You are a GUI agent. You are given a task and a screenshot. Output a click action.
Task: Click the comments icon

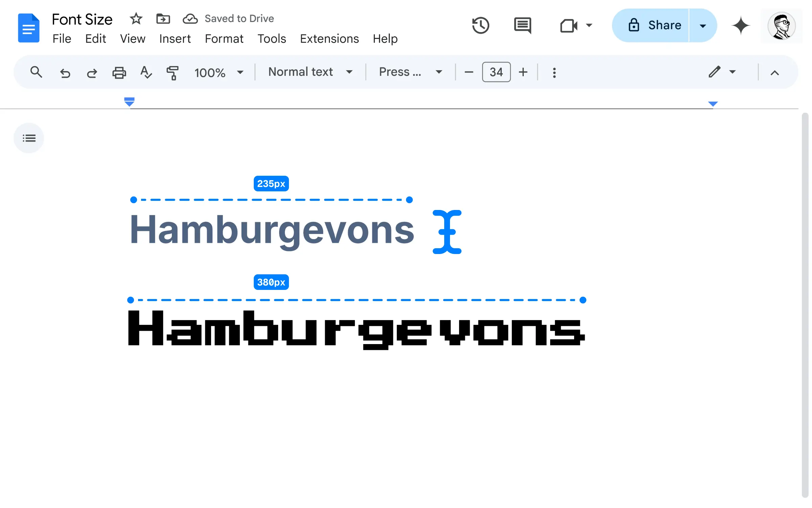522,25
